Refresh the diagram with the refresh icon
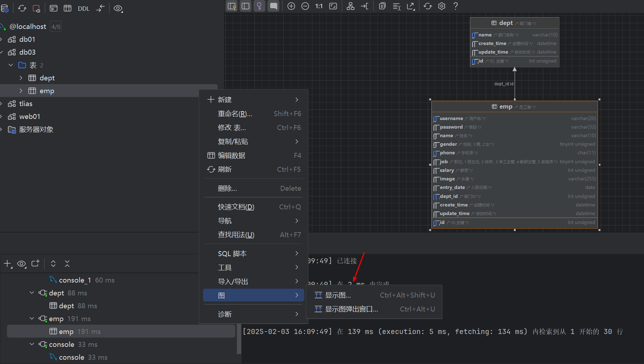 point(428,6)
